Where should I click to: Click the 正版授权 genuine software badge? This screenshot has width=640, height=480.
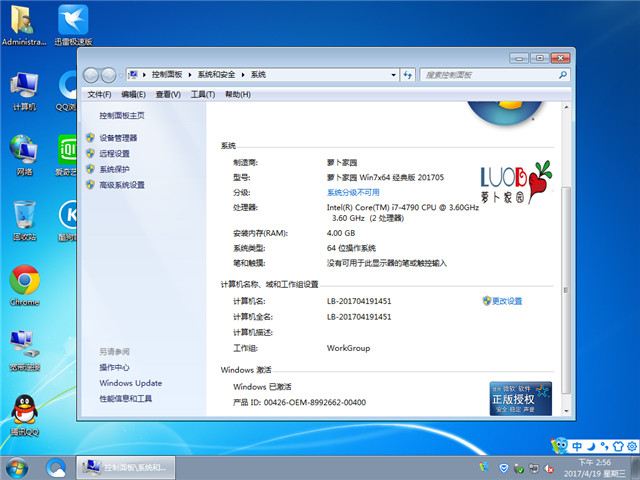click(520, 398)
